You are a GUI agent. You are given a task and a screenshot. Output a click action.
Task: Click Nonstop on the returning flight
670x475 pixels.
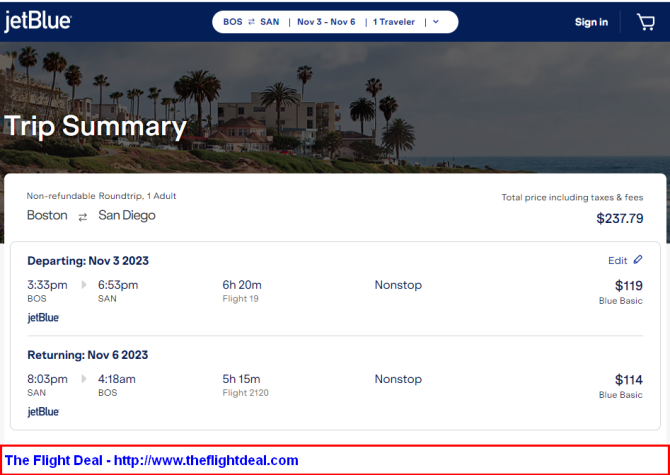(x=398, y=379)
